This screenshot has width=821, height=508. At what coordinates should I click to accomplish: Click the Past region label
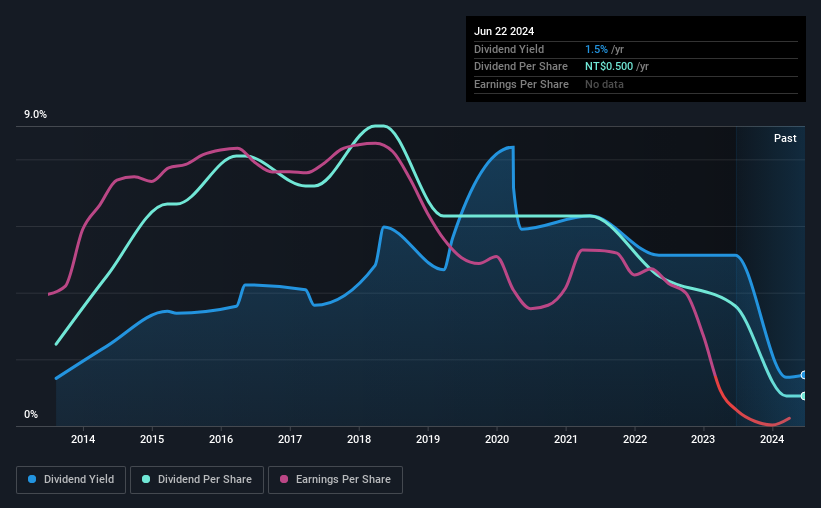tap(785, 138)
